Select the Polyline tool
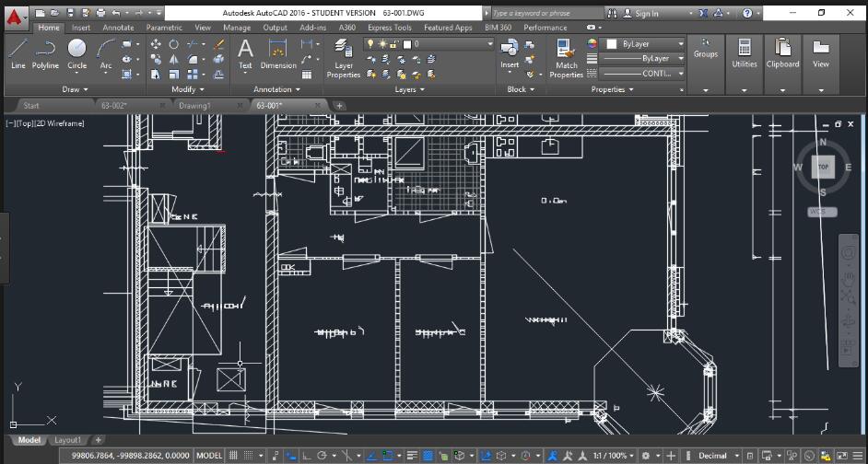The image size is (868, 464). tap(45, 54)
